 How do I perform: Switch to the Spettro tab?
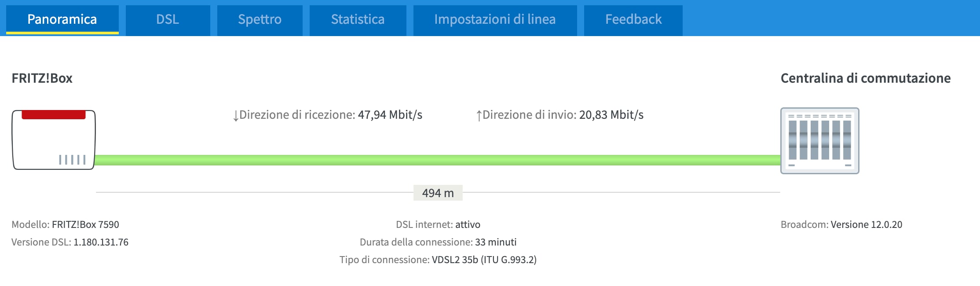coord(260,20)
